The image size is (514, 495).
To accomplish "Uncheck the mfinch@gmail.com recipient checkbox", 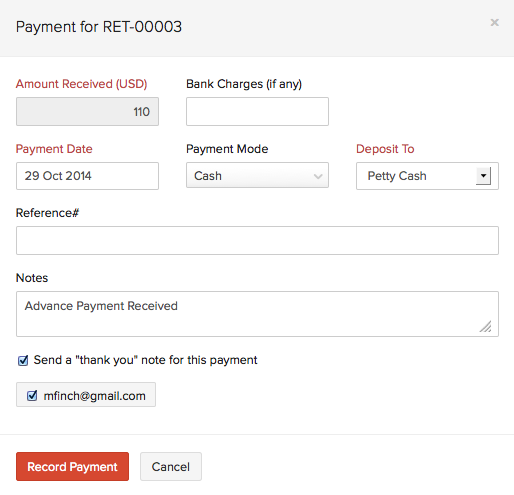I will 32,396.
